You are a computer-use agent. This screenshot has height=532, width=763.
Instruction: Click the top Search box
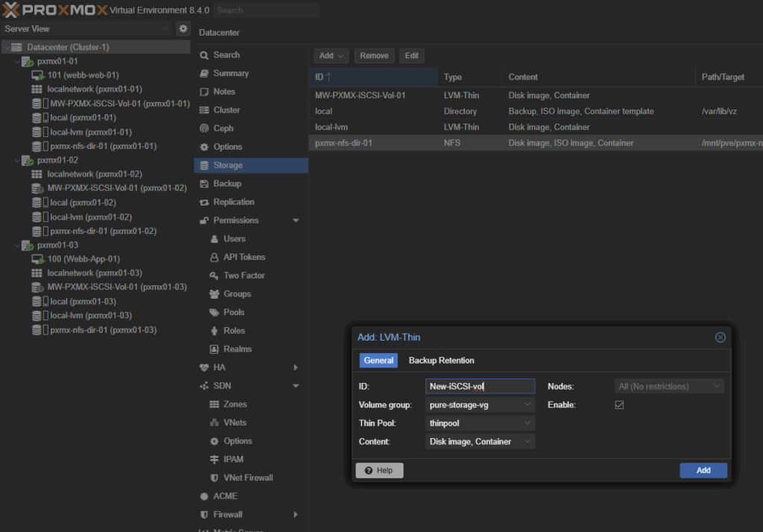coord(266,10)
